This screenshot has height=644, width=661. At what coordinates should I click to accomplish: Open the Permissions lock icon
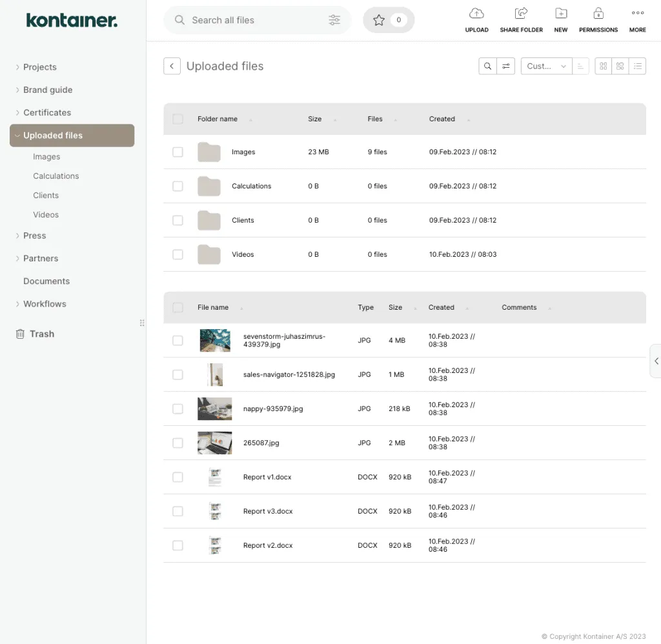click(598, 14)
